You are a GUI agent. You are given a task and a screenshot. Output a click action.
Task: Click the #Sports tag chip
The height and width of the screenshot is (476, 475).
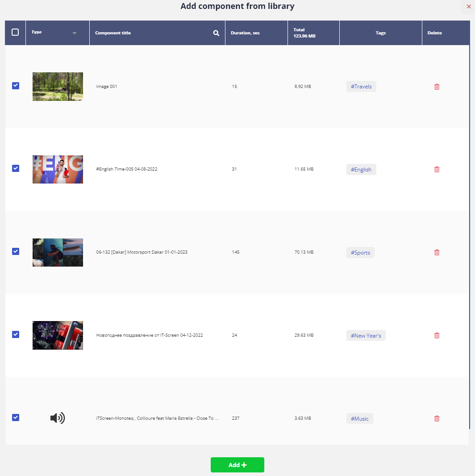coord(360,252)
